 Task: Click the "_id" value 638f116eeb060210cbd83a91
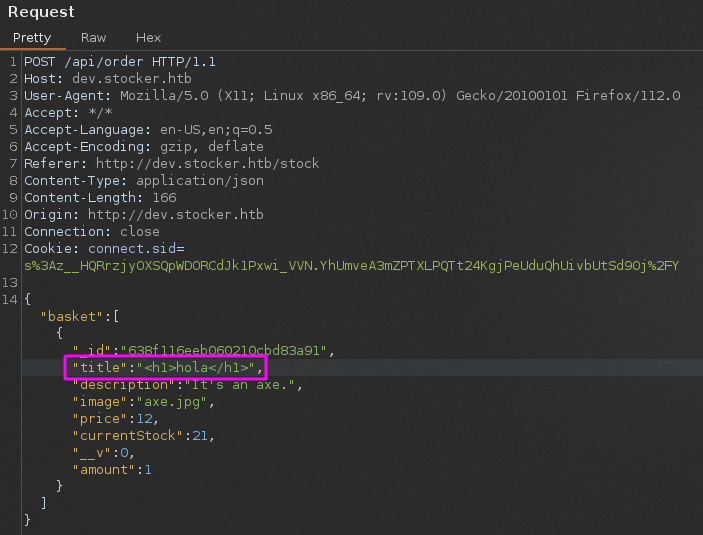point(223,350)
